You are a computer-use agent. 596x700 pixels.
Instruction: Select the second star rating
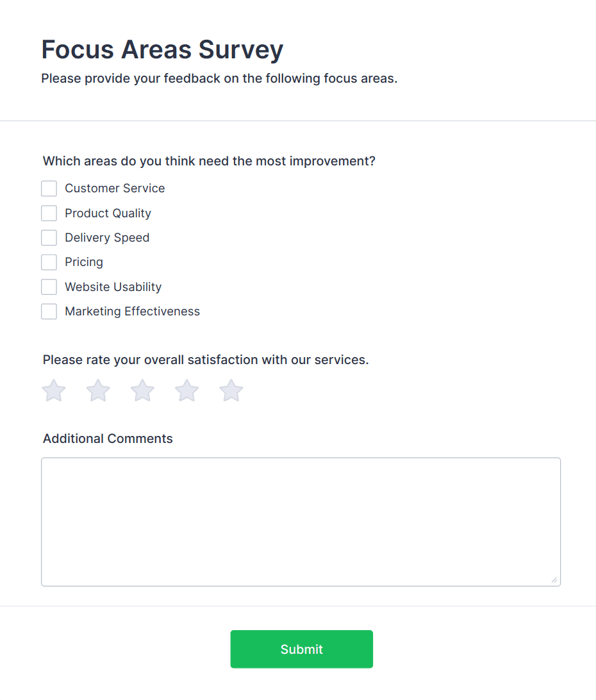pyautogui.click(x=98, y=390)
